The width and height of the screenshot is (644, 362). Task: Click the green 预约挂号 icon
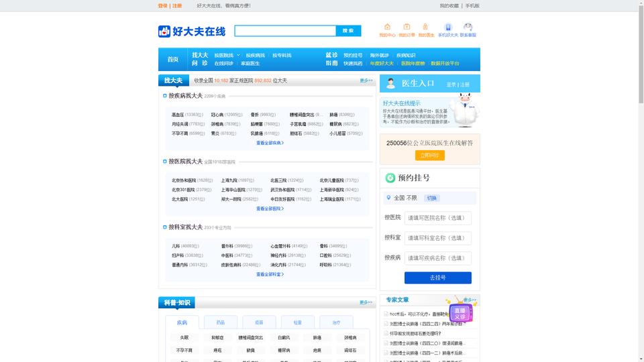[x=390, y=178]
